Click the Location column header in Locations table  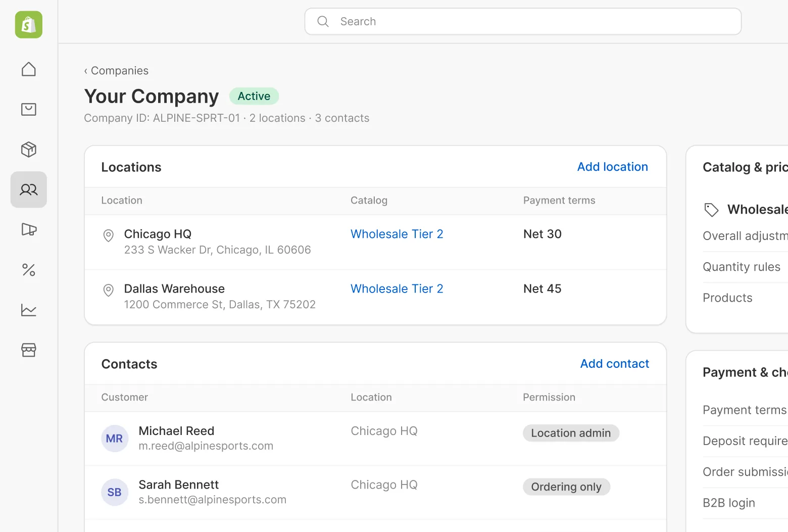click(x=122, y=201)
